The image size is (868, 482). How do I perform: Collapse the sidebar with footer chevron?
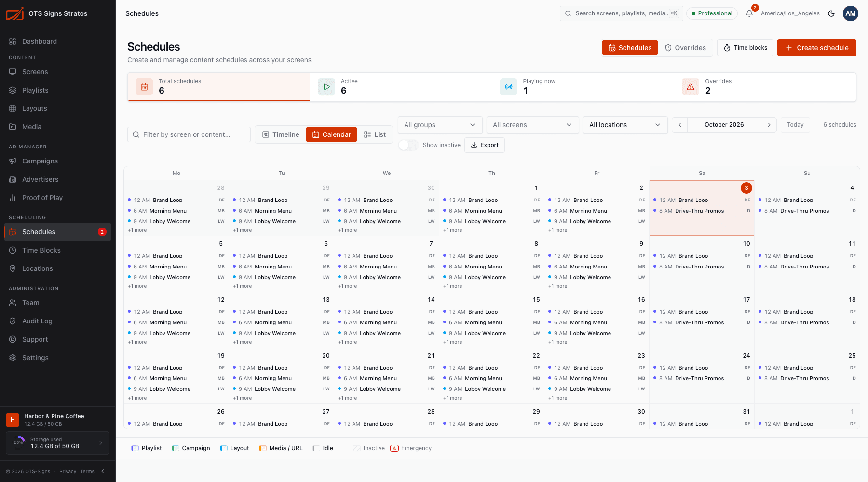tap(103, 471)
